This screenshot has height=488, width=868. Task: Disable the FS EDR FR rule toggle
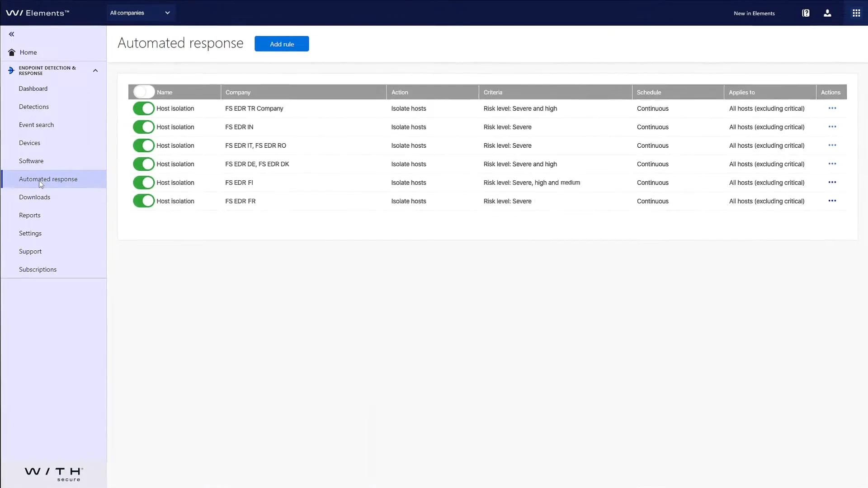coord(144,201)
